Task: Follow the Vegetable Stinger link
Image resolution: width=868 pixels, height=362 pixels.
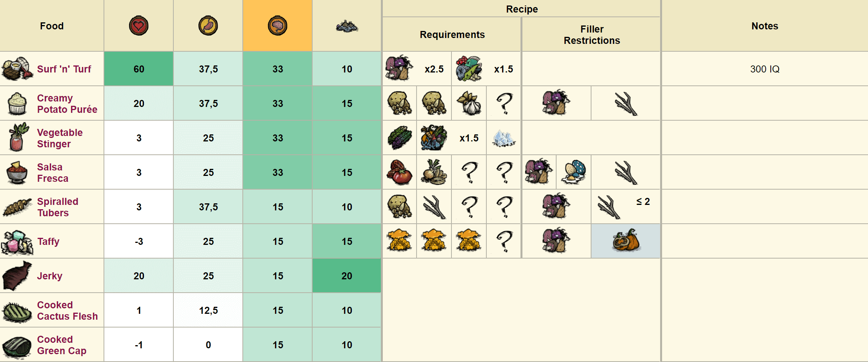Action: [x=60, y=138]
